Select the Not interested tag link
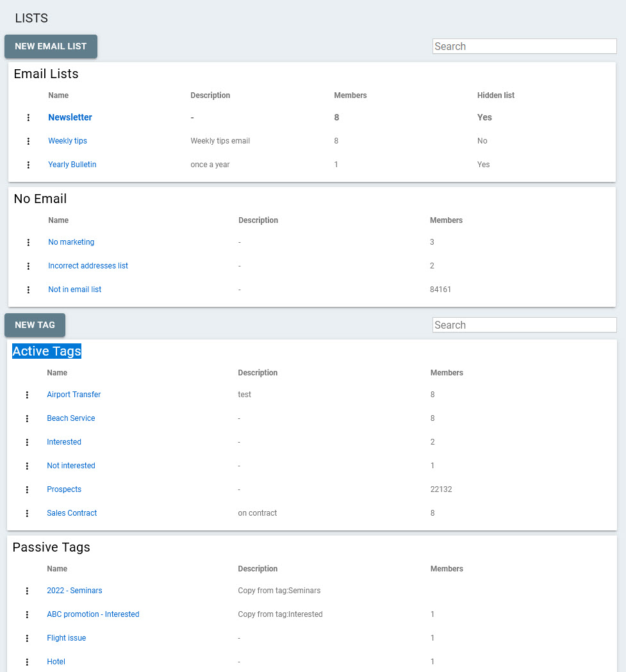The width and height of the screenshot is (626, 672). pyautogui.click(x=70, y=466)
